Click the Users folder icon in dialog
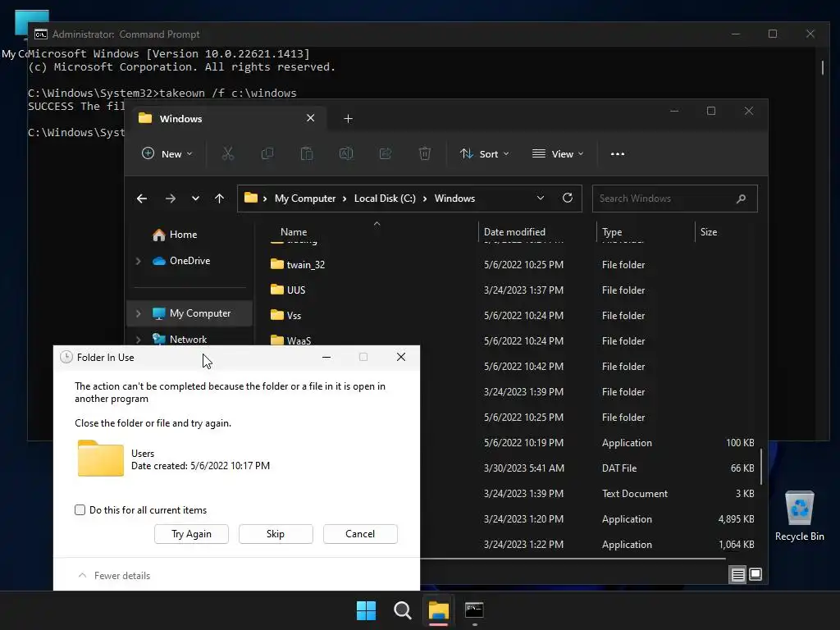The image size is (840, 630). click(101, 458)
